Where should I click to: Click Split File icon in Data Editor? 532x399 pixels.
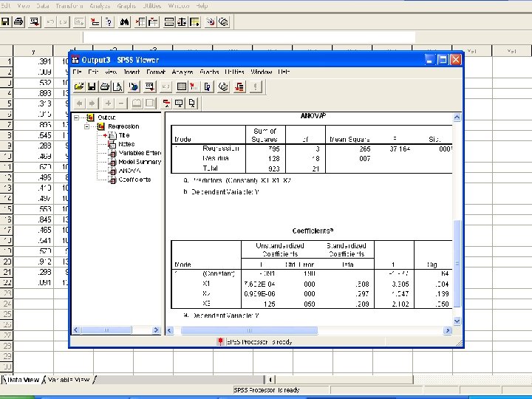[x=169, y=22]
